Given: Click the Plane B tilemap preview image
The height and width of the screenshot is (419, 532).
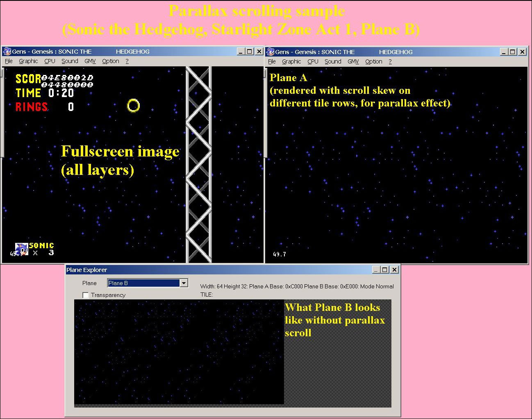Looking at the screenshot, I should click(x=179, y=352).
